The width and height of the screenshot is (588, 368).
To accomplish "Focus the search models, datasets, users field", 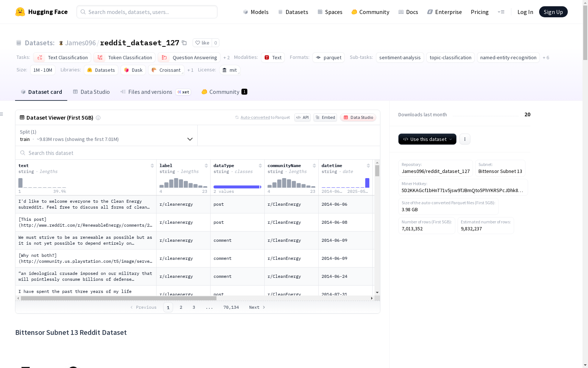I will click(x=147, y=12).
